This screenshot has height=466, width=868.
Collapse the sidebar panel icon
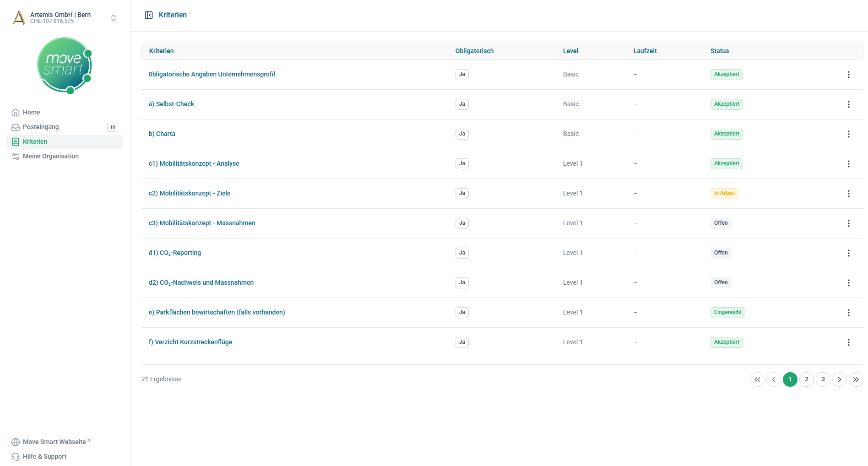click(x=149, y=15)
